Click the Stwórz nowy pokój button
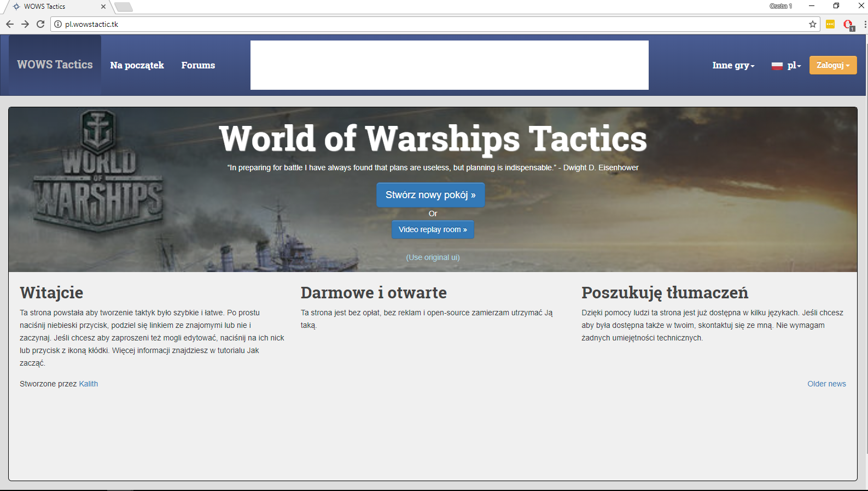Screen dimensions: 868x491 pyautogui.click(x=430, y=195)
